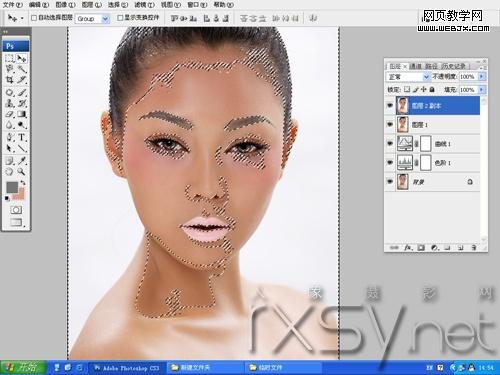Select the Eyedropper tool
500x375 pixels.
coord(22,161)
